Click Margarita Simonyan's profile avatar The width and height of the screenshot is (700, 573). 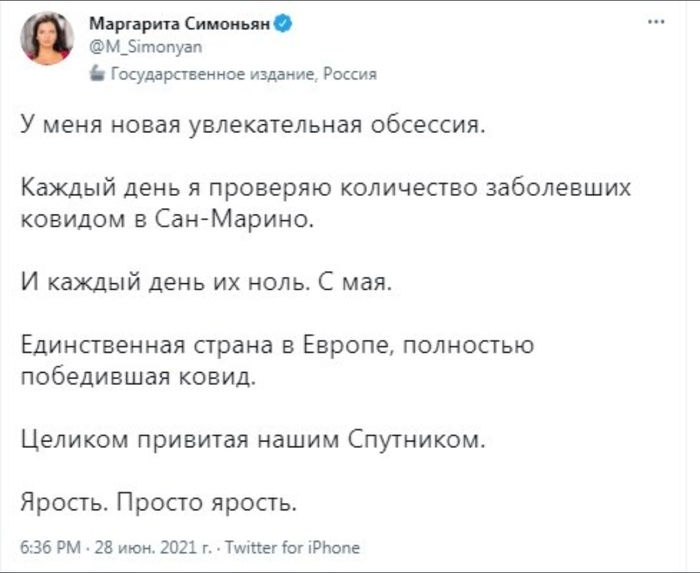click(x=48, y=39)
